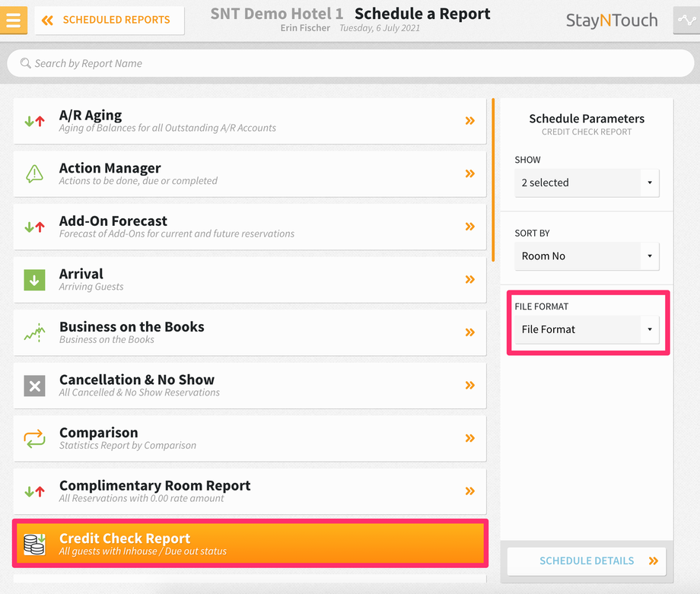Open Add-On Forecast via its chevron arrow

[469, 226]
